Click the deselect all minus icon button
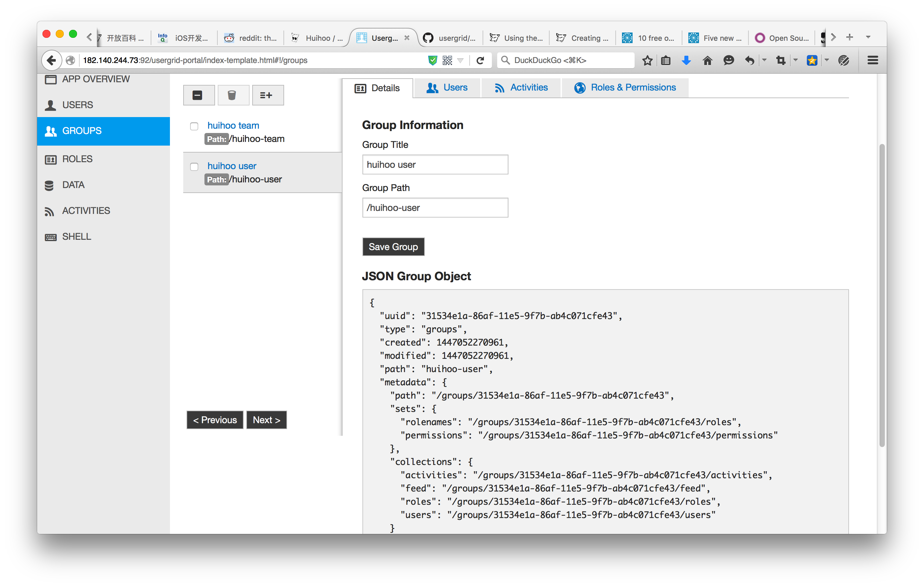 tap(198, 95)
